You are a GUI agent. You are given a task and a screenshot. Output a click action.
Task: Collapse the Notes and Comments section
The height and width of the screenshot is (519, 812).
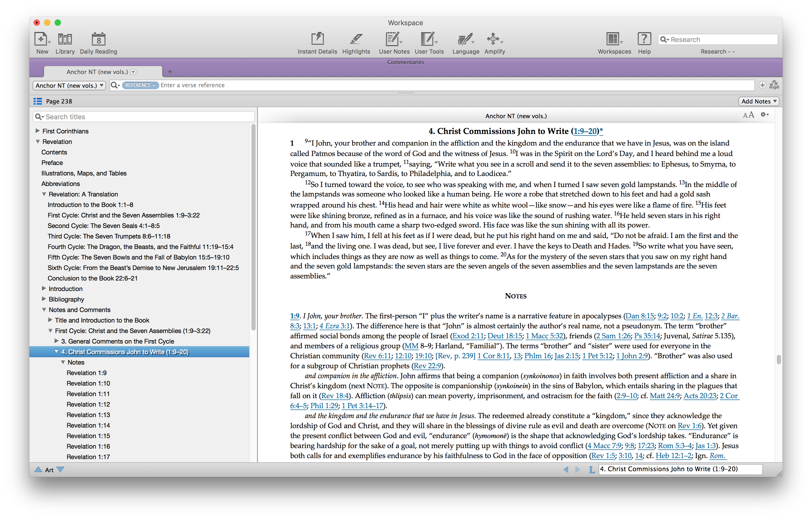click(x=44, y=309)
